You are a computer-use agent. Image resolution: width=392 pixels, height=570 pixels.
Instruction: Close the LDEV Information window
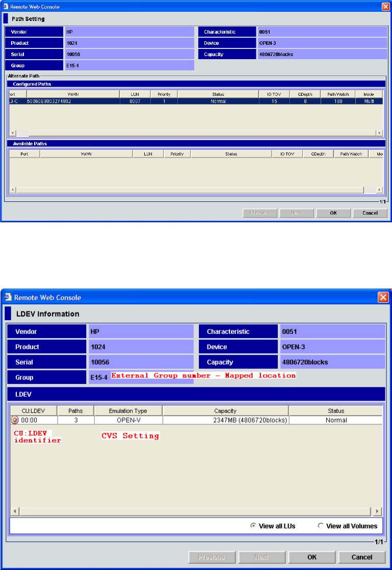pyautogui.click(x=383, y=297)
